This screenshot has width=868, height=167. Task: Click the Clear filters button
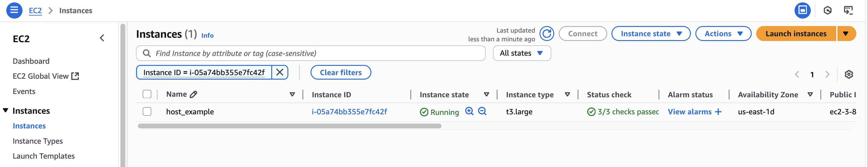click(x=341, y=72)
